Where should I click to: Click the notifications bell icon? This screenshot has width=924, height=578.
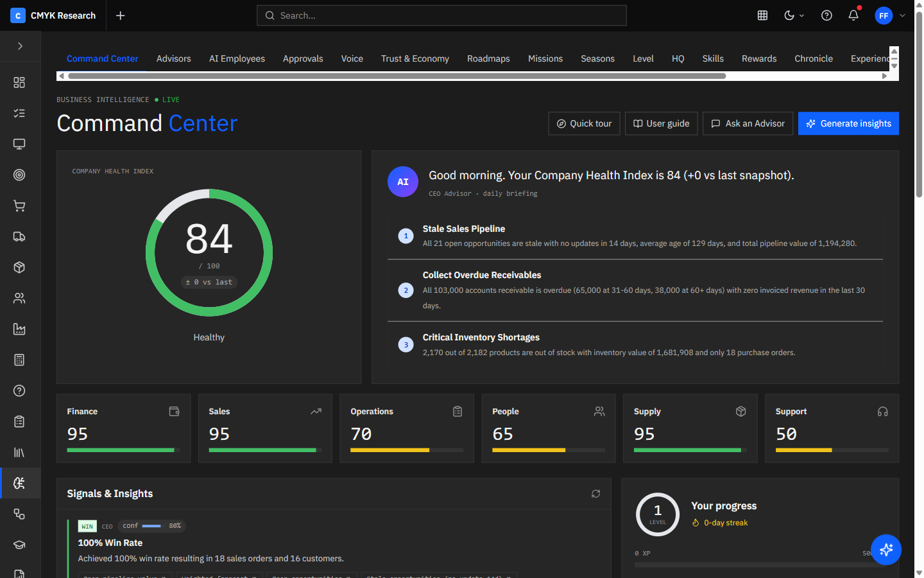(853, 15)
